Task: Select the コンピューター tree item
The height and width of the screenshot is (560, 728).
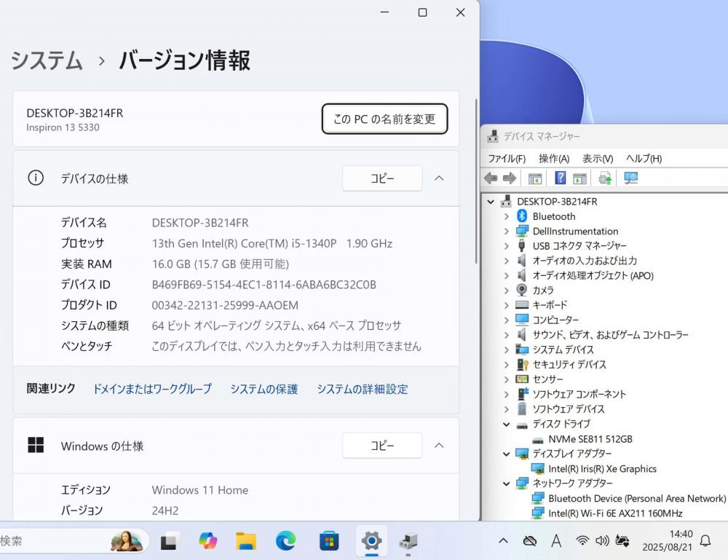Action: 555,320
